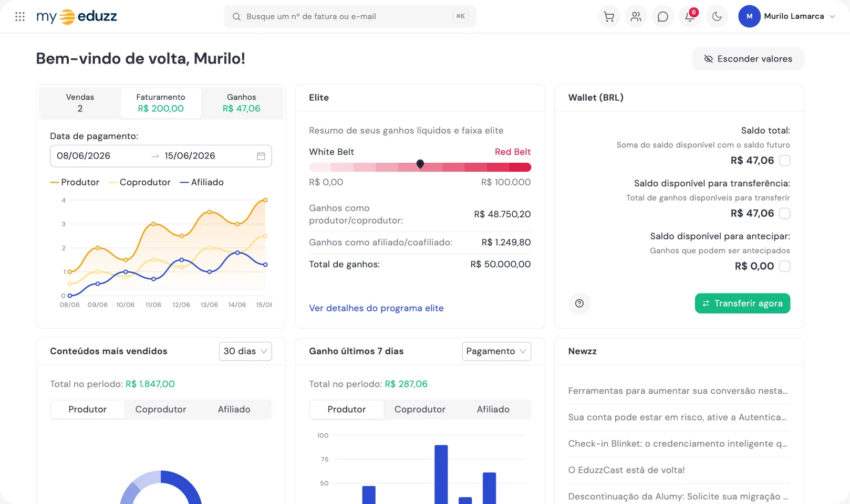
Task: Click the Red Belt label
Action: (513, 152)
